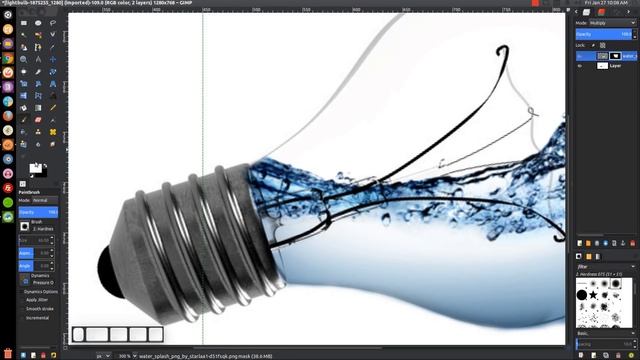Viewport: 640px width, 360px height.
Task: Select the Ellipse Select tool
Action: [x=38, y=23]
